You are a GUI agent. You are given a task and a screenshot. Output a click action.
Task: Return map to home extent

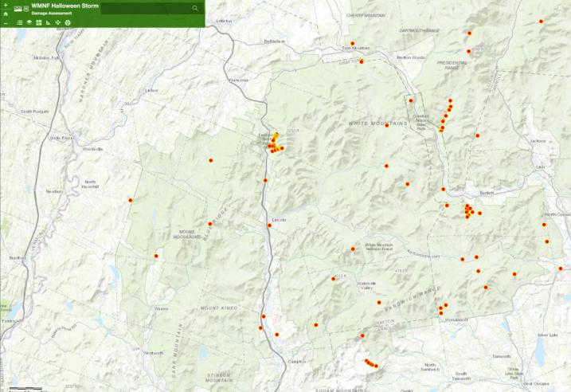[6, 14]
